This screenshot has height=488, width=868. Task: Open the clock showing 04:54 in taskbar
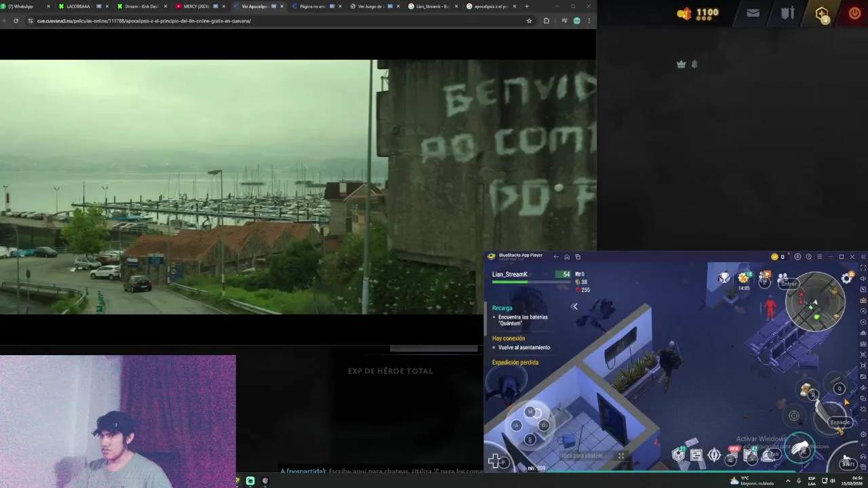pyautogui.click(x=853, y=481)
